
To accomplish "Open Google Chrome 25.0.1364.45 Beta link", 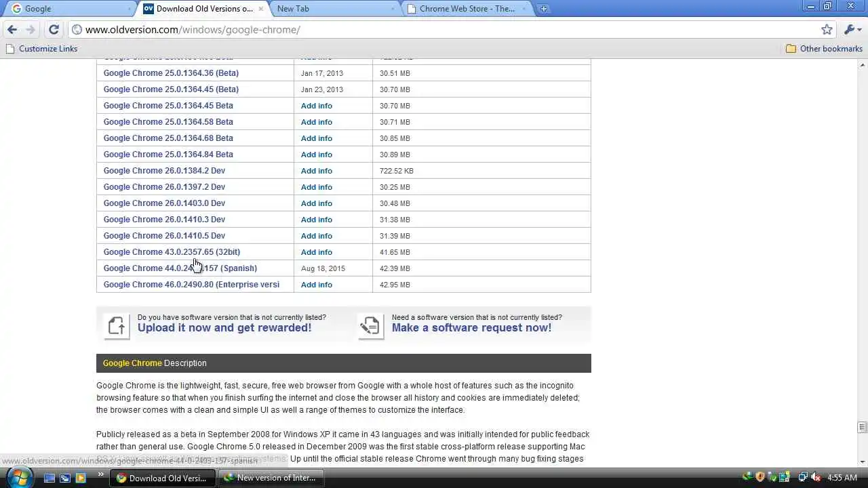I will 168,106.
